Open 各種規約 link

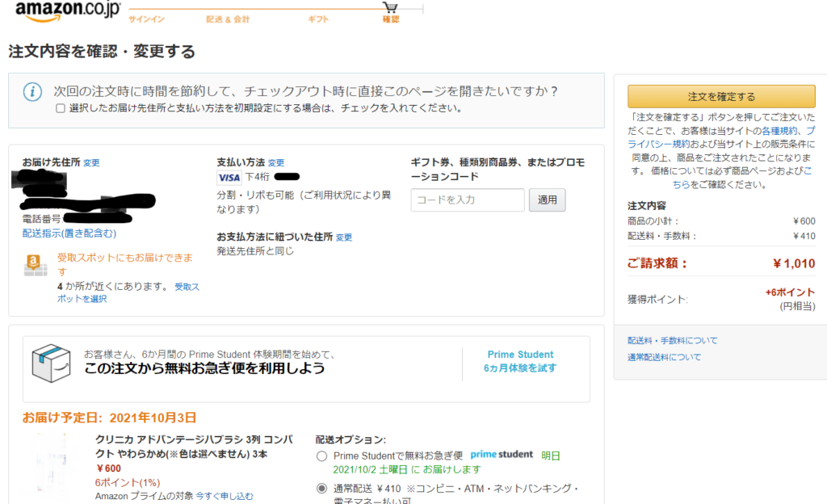click(779, 131)
